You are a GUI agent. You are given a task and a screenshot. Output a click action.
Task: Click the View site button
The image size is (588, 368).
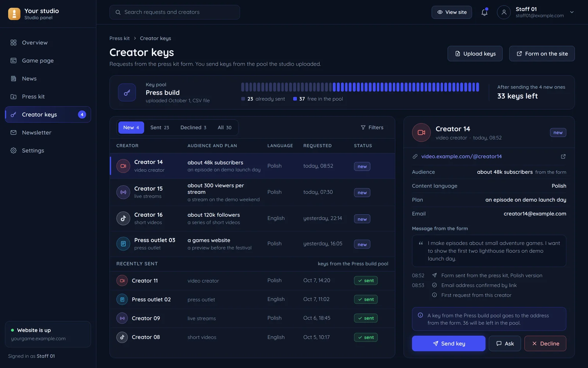tap(452, 12)
